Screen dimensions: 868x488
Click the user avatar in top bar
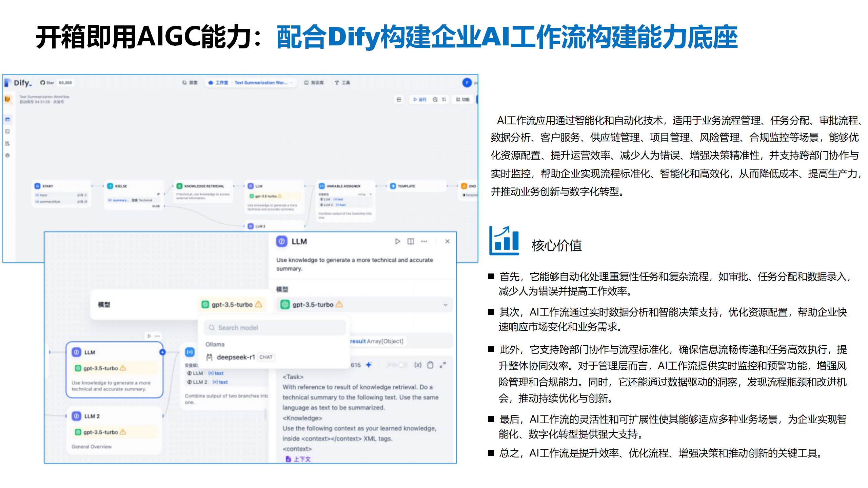467,82
